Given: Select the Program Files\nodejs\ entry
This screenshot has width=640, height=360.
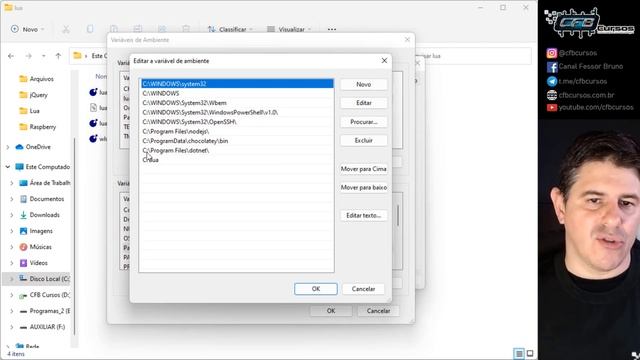Looking at the screenshot, I should [x=237, y=131].
